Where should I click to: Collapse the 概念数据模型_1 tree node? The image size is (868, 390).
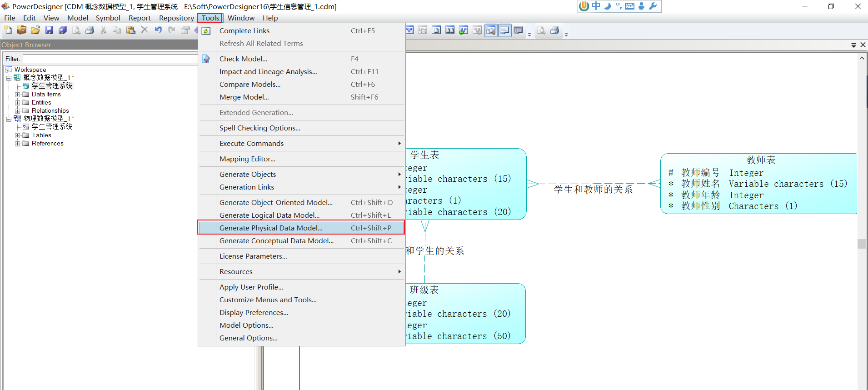pos(9,78)
